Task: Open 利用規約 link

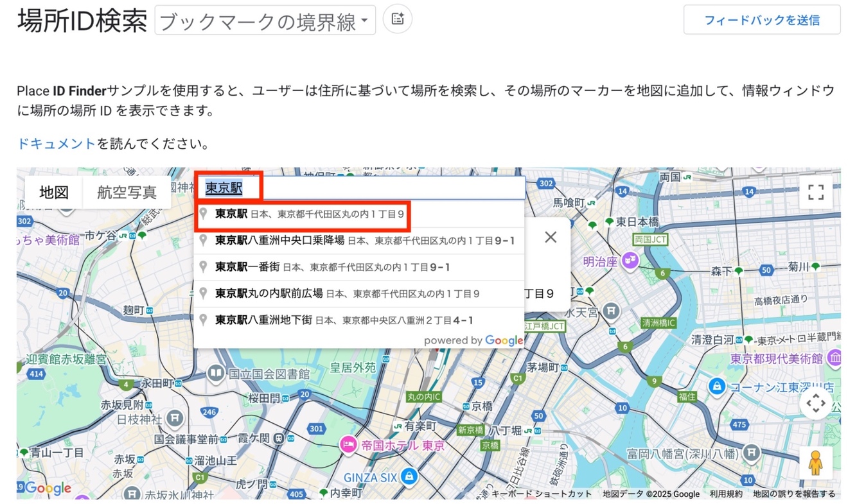Action: coord(726,494)
